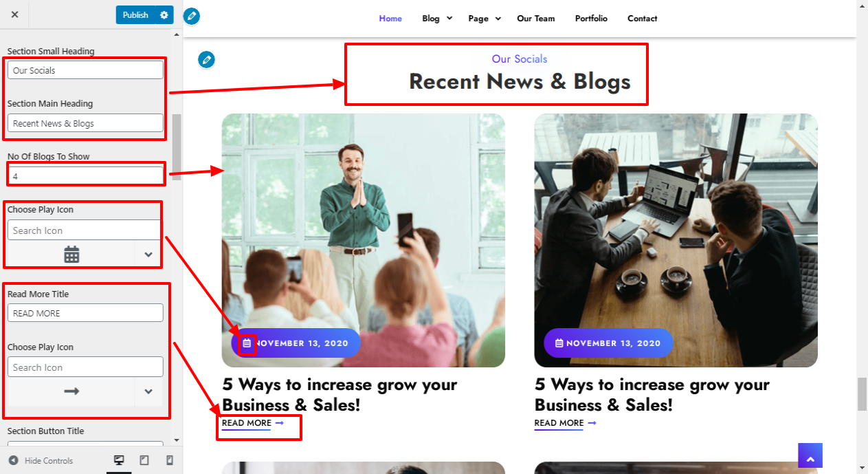Click the Publish button
868x474 pixels.
pos(135,15)
